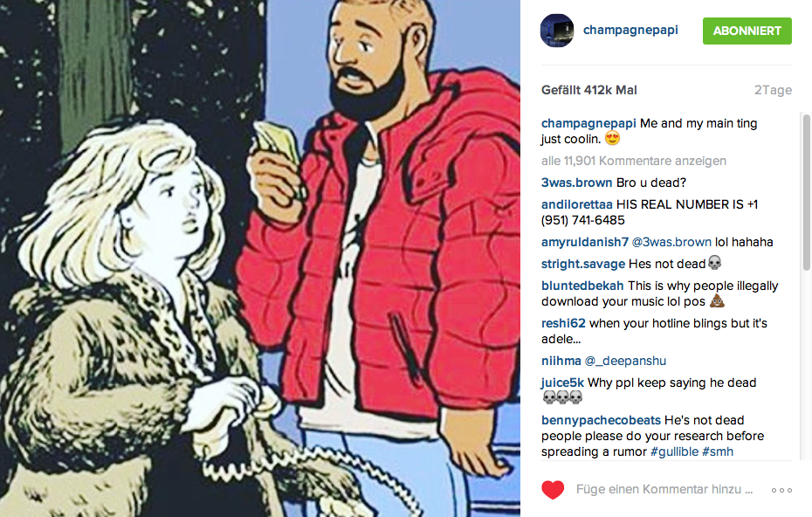Open the bluntedbekah commenter profile
This screenshot has width=812, height=517.
pyautogui.click(x=582, y=286)
